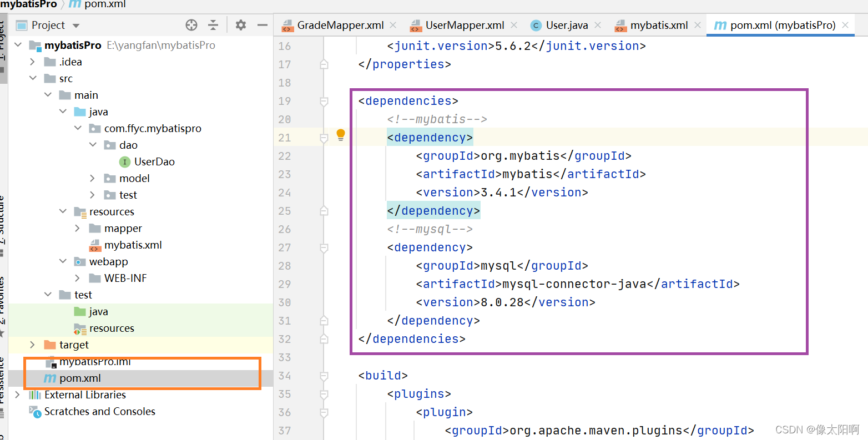Viewport: 868px width, 440px height.
Task: Switch to mybatis.xml tab
Action: (659, 26)
